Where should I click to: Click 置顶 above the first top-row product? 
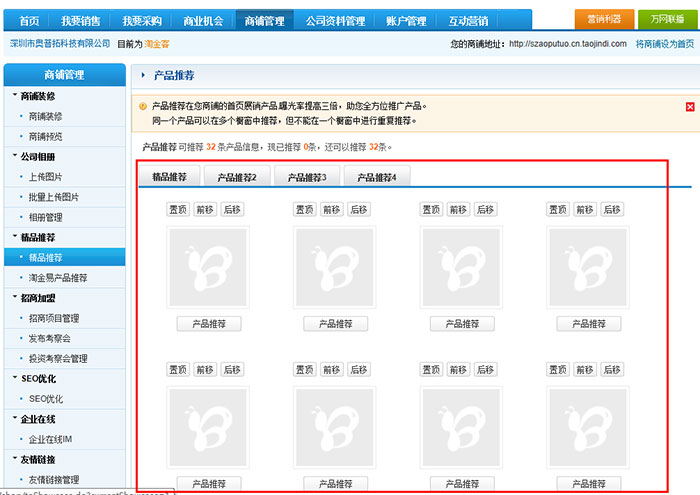click(x=178, y=209)
